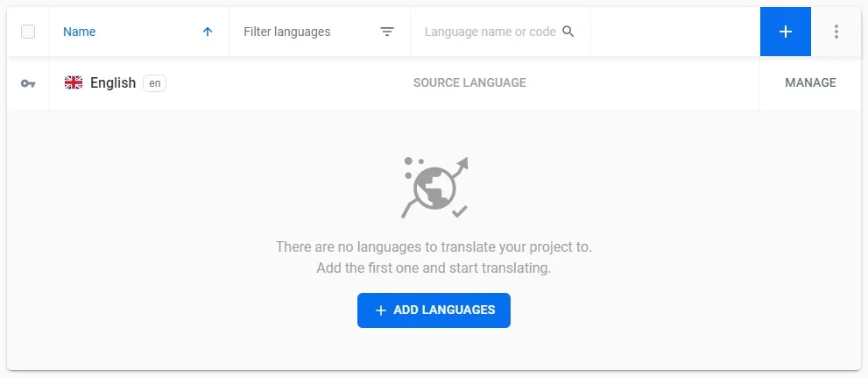The image size is (868, 378).
Task: Click the magnifier search icon
Action: click(x=568, y=32)
